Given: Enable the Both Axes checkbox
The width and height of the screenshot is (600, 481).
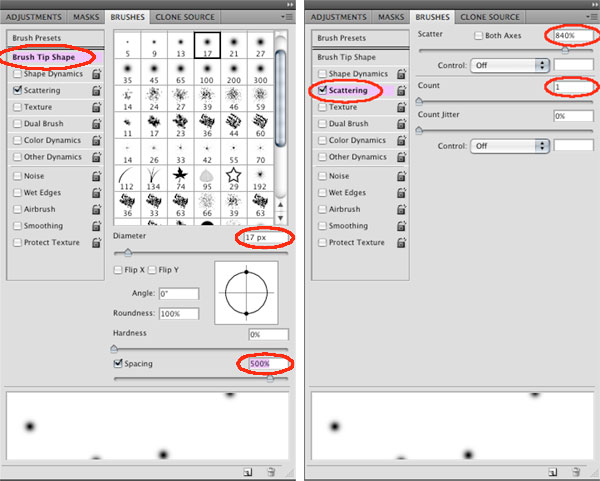Looking at the screenshot, I should tap(478, 35).
